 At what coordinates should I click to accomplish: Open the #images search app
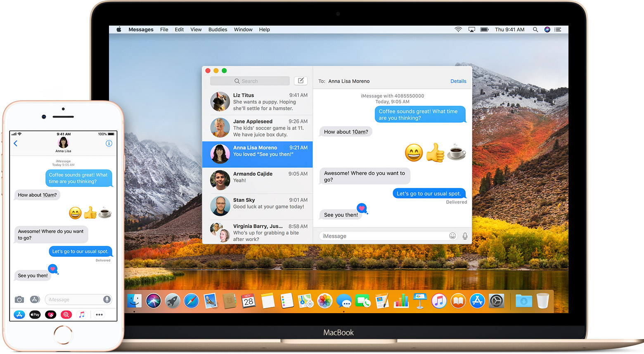pyautogui.click(x=66, y=314)
